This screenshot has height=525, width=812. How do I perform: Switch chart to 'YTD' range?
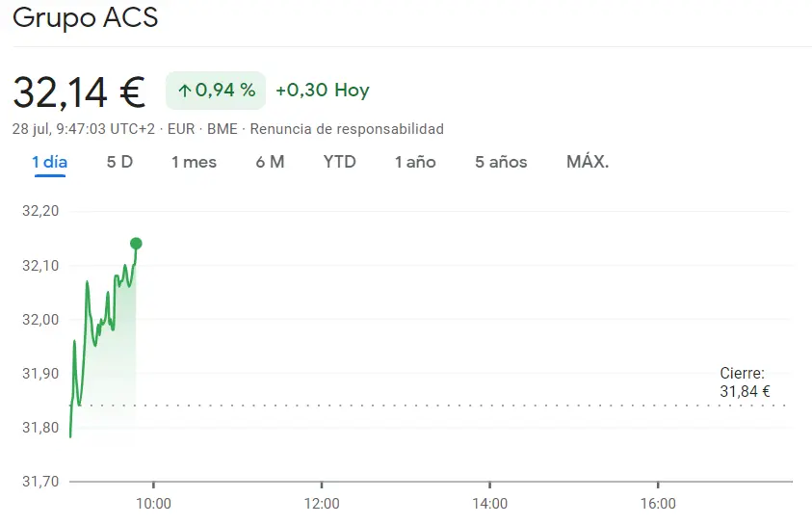coord(340,162)
